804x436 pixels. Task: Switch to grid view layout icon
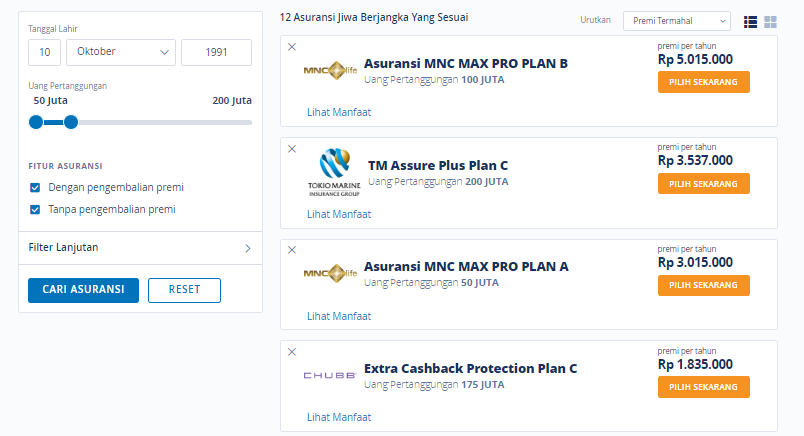pyautogui.click(x=770, y=22)
